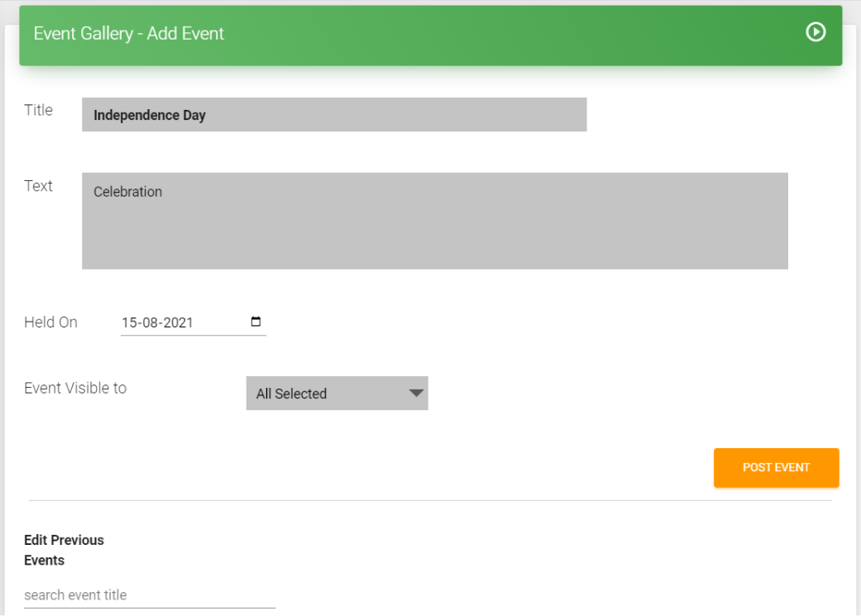Click the POST EVENT button

tap(776, 467)
